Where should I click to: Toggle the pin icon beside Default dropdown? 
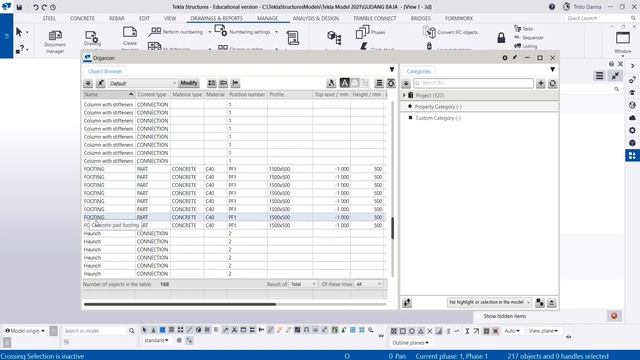[x=100, y=83]
